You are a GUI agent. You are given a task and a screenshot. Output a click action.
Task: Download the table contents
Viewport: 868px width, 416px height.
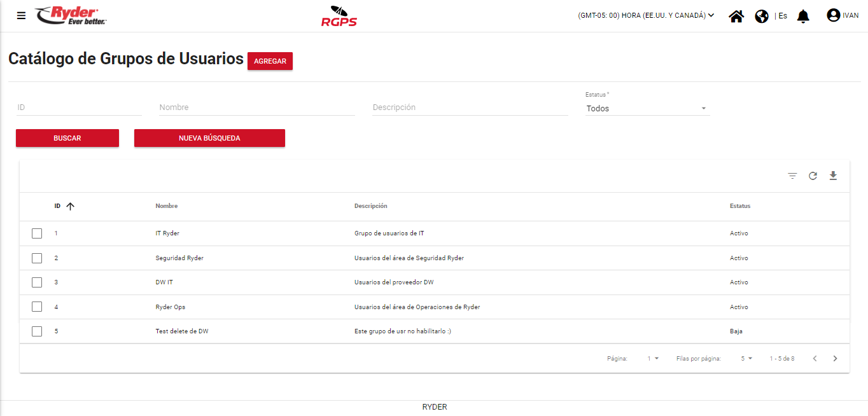click(833, 176)
